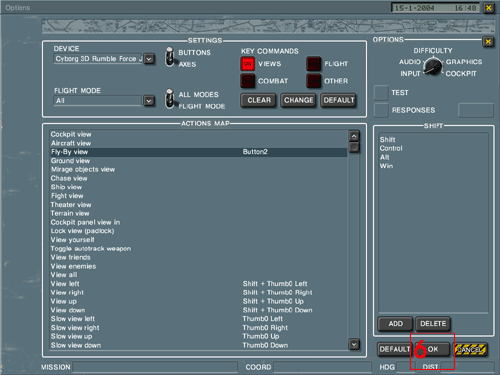Toggle the COMBAT key commands button

[247, 81]
